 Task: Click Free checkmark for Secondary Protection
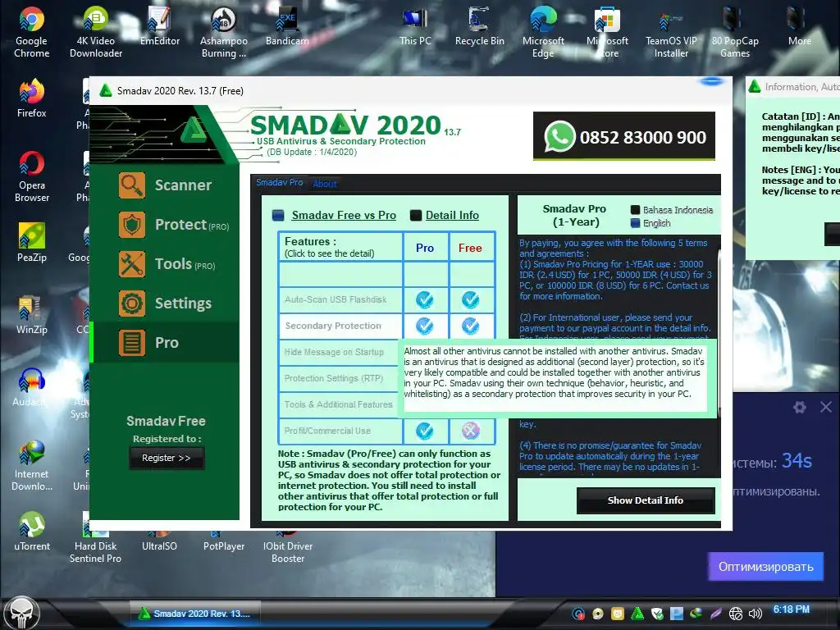470,326
